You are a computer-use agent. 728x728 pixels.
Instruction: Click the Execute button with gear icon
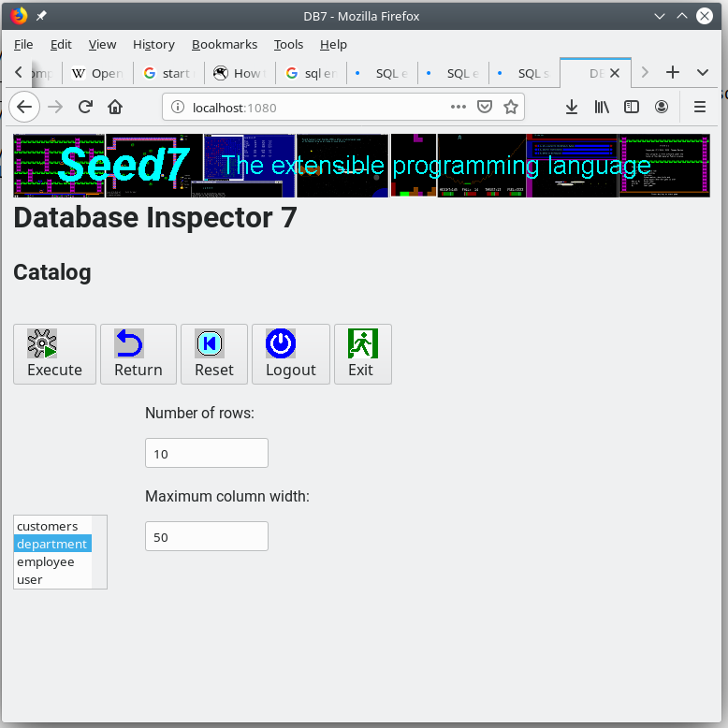tap(54, 354)
